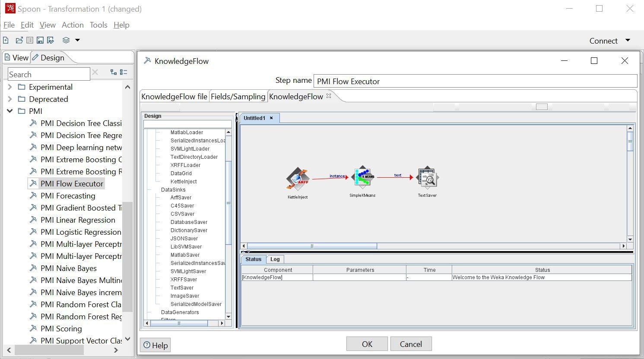Screen dimensions: 644x359
Task: Switch to the View side tab
Action: click(16, 57)
